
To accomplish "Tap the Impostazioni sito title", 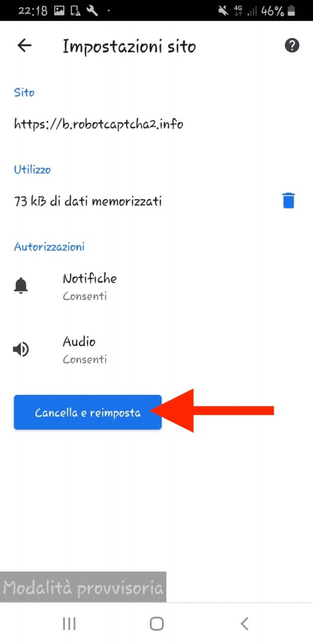I will [129, 47].
